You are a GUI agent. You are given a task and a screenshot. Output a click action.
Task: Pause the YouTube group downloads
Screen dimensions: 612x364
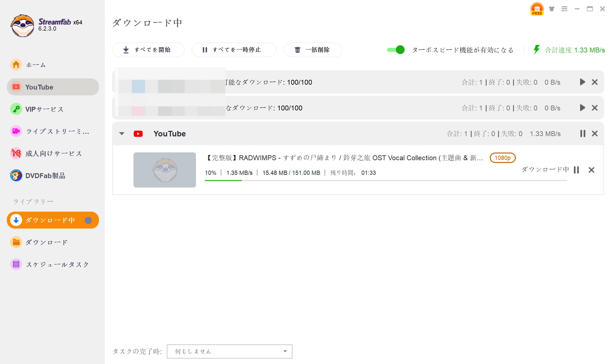(583, 133)
